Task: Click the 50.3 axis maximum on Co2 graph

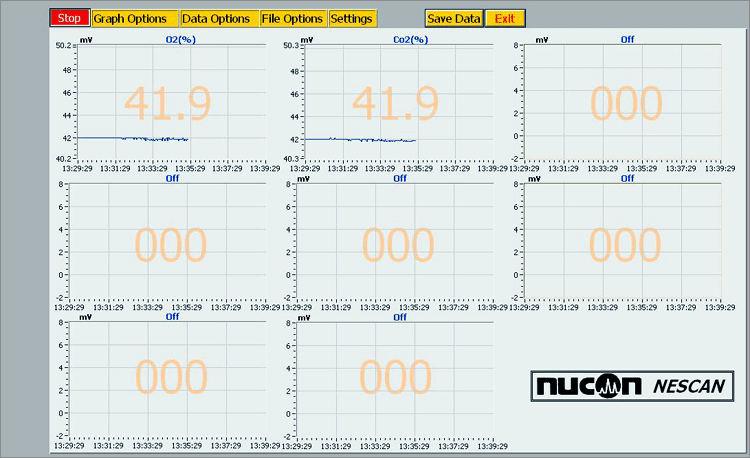Action: click(x=291, y=45)
